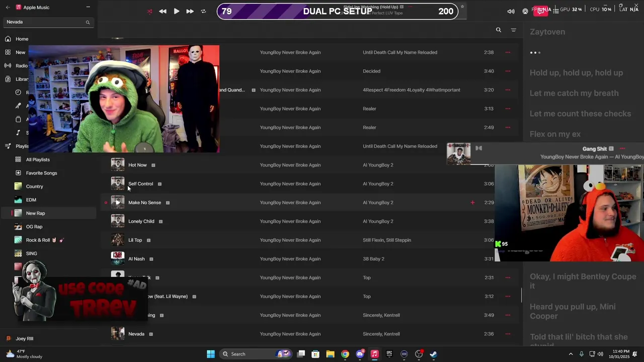644x362 pixels.
Task: Open the Apple Music three-dot menu
Action: tap(88, 7)
